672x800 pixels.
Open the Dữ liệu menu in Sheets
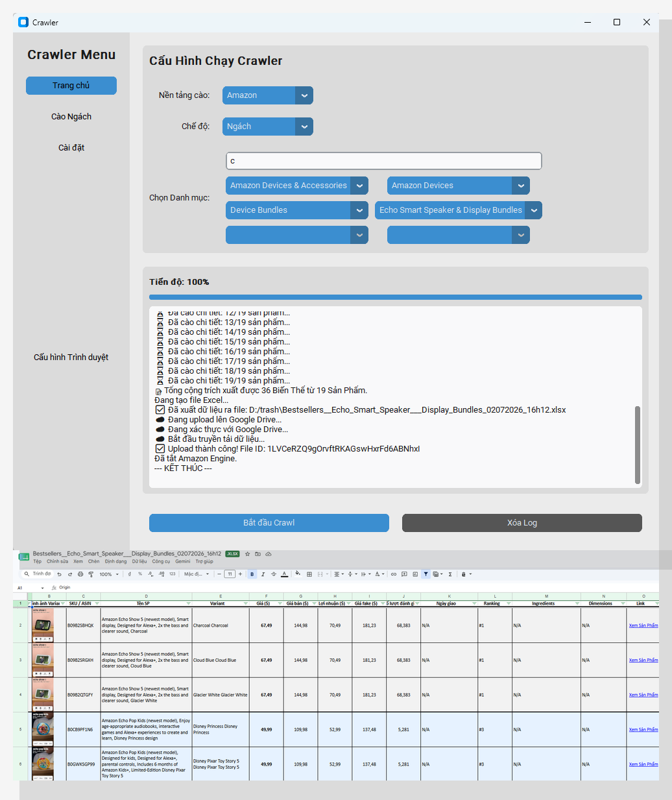[x=139, y=562]
